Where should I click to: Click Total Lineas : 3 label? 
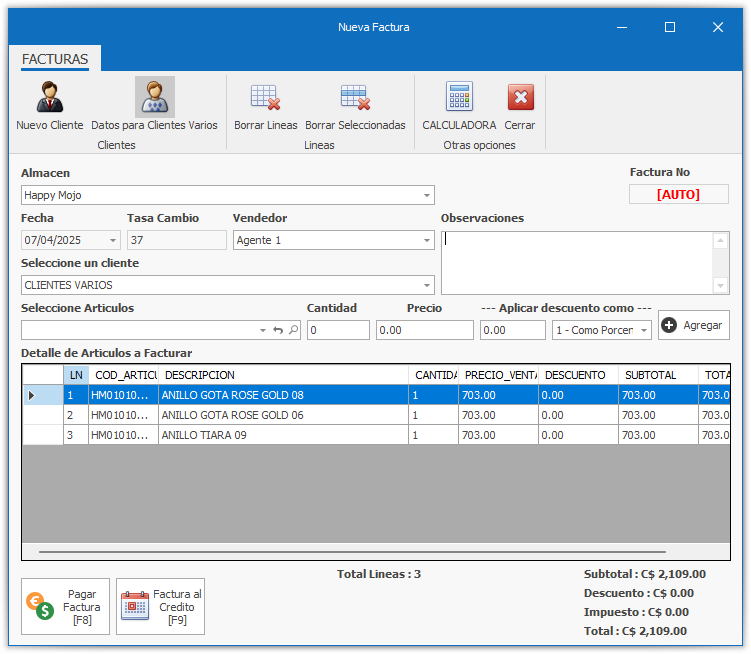[x=378, y=574]
